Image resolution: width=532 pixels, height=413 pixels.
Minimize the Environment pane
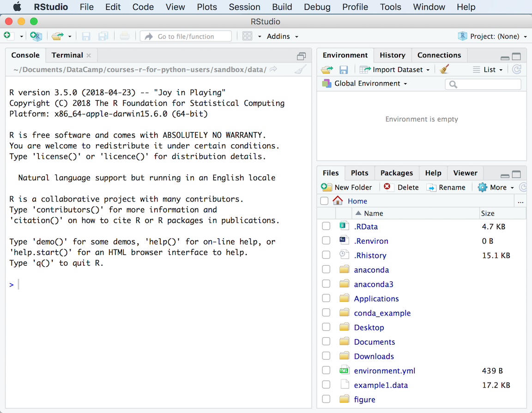505,57
